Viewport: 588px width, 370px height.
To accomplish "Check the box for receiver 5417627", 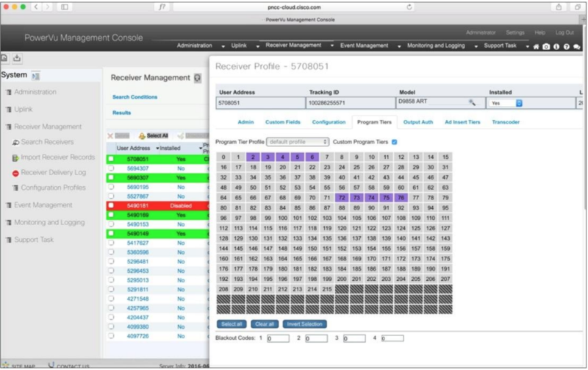I will [111, 243].
